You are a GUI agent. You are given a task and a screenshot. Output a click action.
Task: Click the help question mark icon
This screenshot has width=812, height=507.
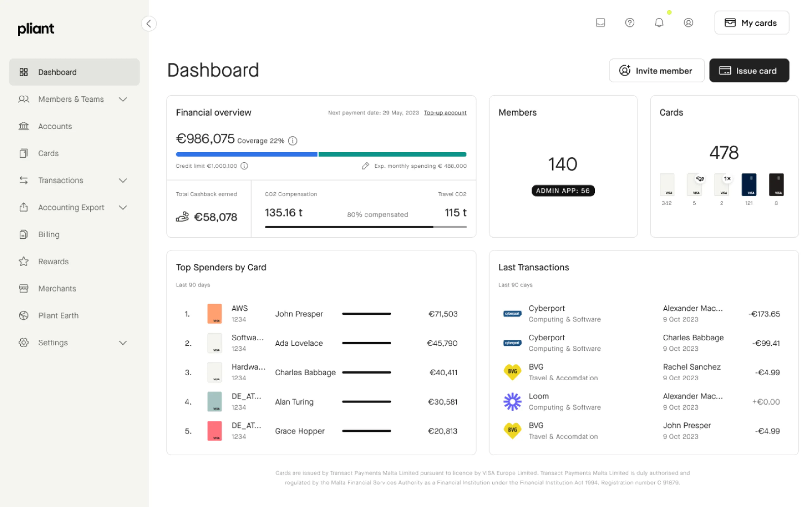pos(630,22)
